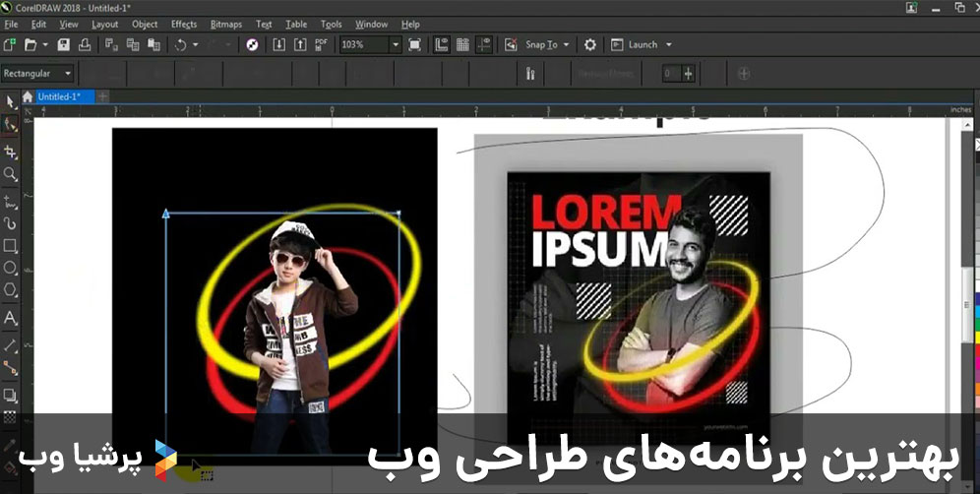Open the View menu
The image size is (980, 494).
coord(69,24)
